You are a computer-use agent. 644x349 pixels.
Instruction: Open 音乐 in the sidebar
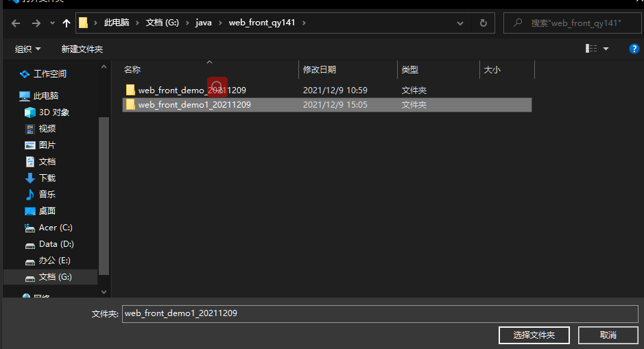[x=47, y=195]
